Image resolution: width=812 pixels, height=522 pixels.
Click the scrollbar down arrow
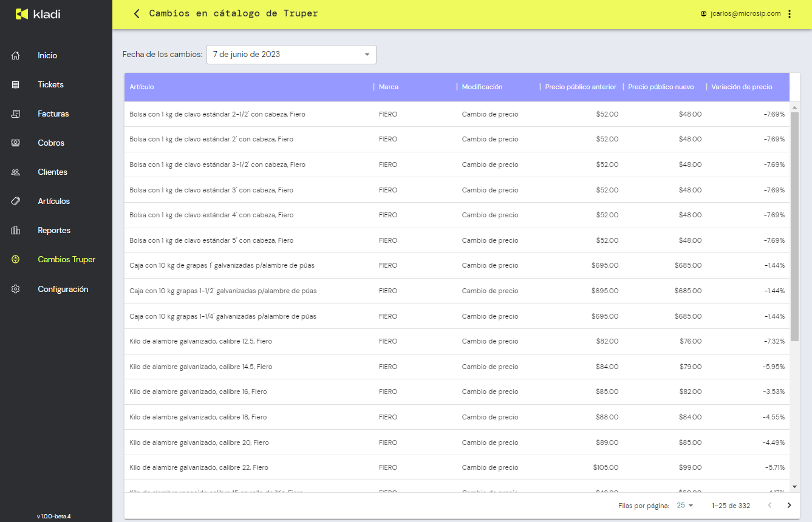click(794, 487)
